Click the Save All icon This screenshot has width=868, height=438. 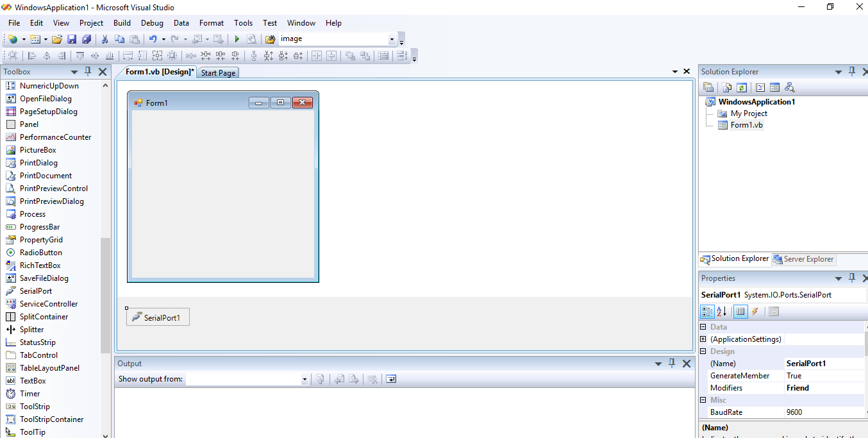point(87,39)
